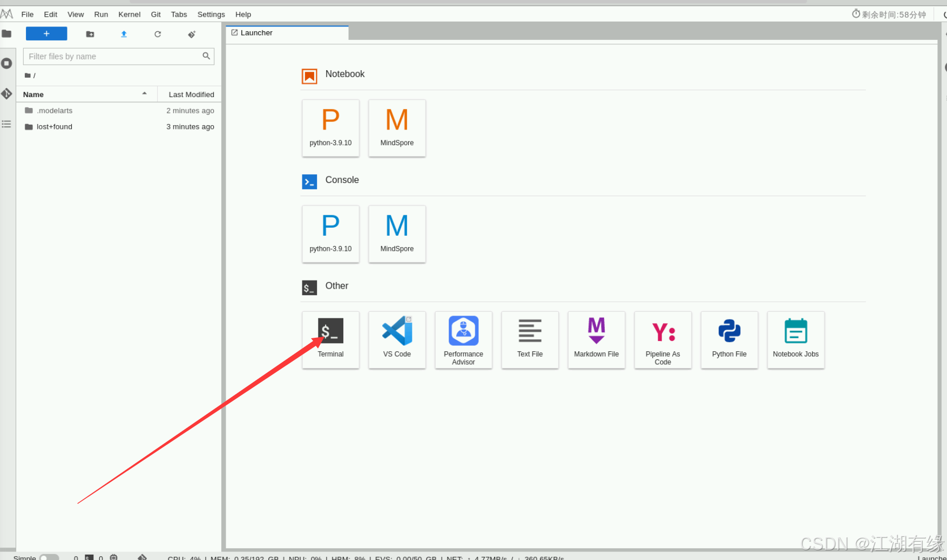The height and width of the screenshot is (560, 947).
Task: Start a python-3.9.10 Notebook
Action: pos(330,128)
